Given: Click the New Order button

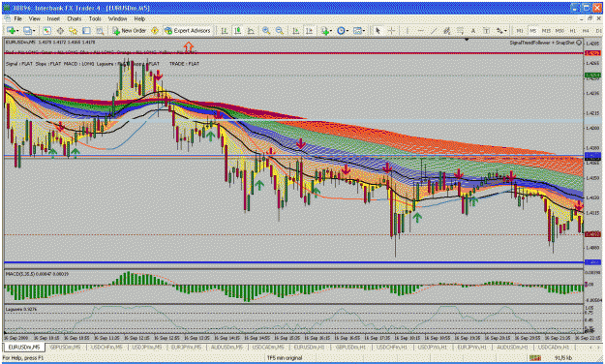Looking at the screenshot, I should (x=130, y=30).
